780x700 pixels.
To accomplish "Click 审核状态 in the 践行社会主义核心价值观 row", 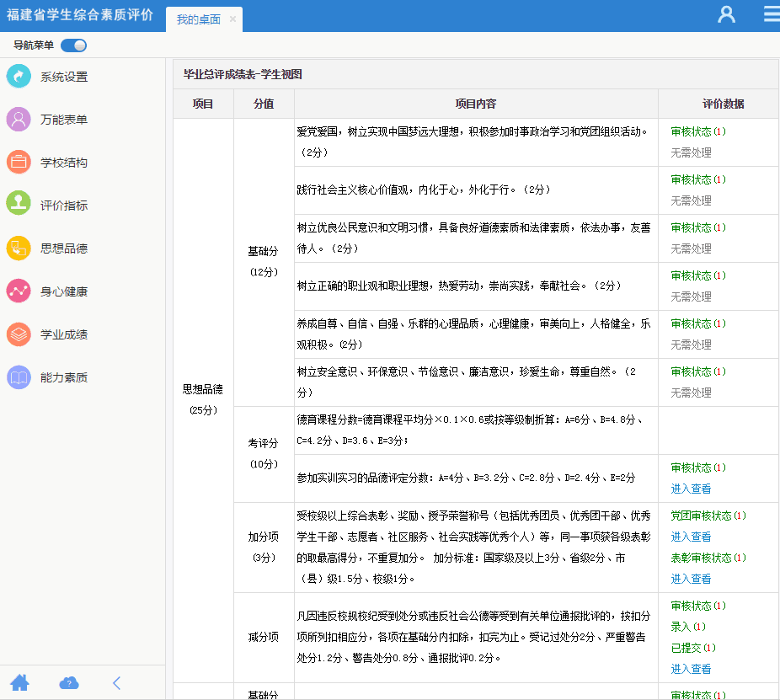I will pyautogui.click(x=698, y=179).
